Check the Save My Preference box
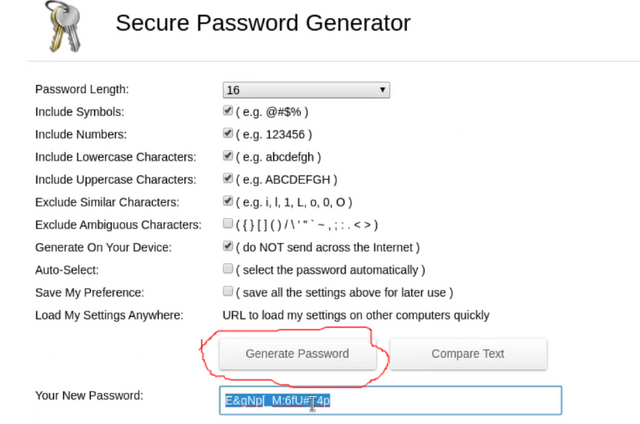This screenshot has height=424, width=640. [228, 291]
